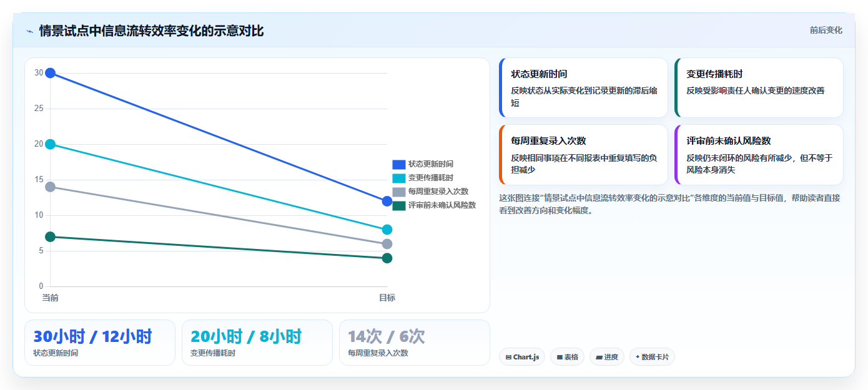Toggle 每周重复录入次数 legend color box
The height and width of the screenshot is (390, 868).
click(x=399, y=192)
